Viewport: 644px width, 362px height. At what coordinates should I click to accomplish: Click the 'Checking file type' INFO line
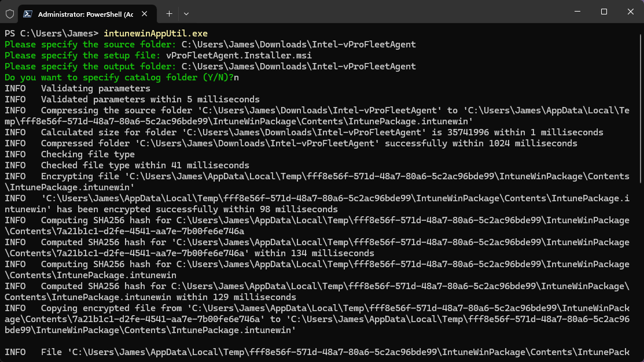[x=87, y=154]
